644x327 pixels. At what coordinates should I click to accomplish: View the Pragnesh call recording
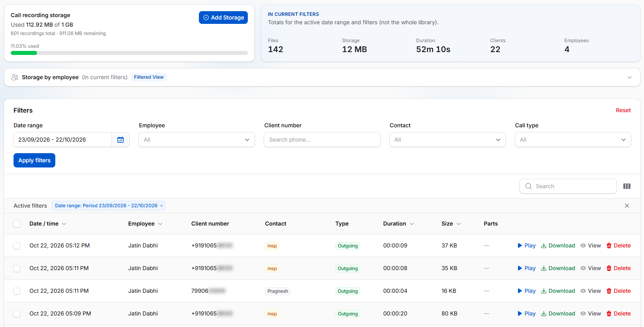coord(591,291)
